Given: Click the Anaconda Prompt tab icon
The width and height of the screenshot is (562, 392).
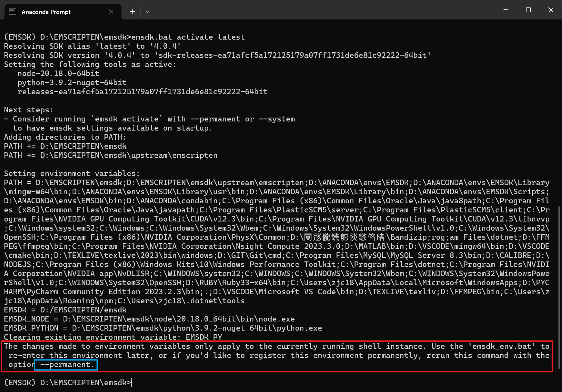Looking at the screenshot, I should pyautogui.click(x=13, y=12).
